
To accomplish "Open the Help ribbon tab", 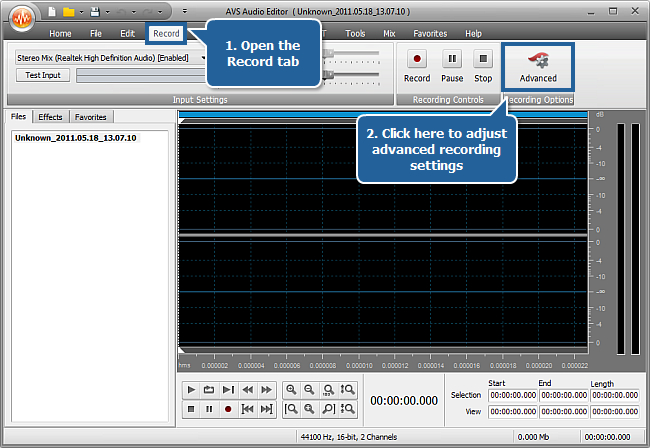I will click(473, 34).
